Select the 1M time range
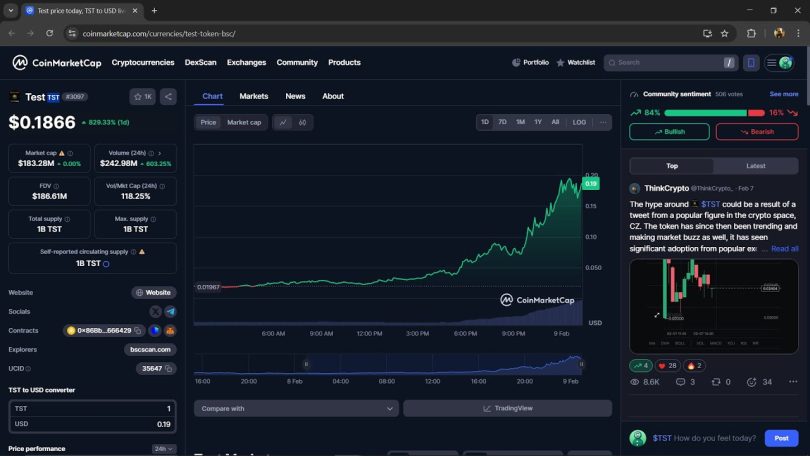 coord(520,122)
